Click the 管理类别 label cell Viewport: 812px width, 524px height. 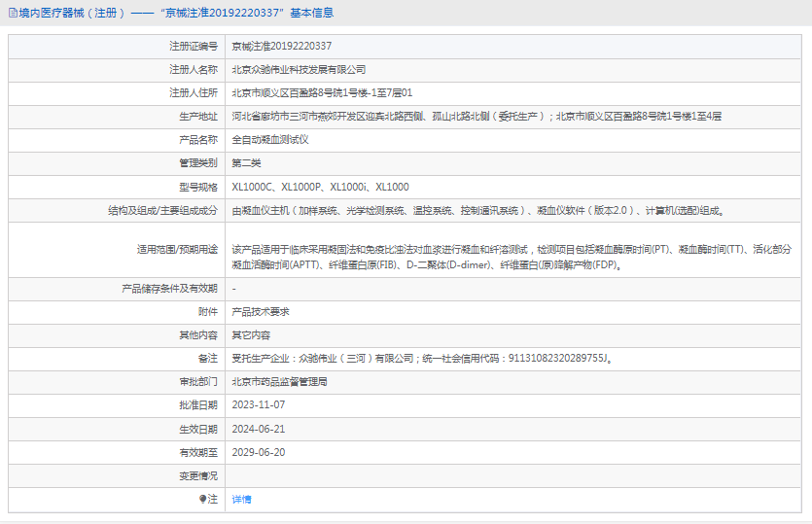pyautogui.click(x=117, y=163)
